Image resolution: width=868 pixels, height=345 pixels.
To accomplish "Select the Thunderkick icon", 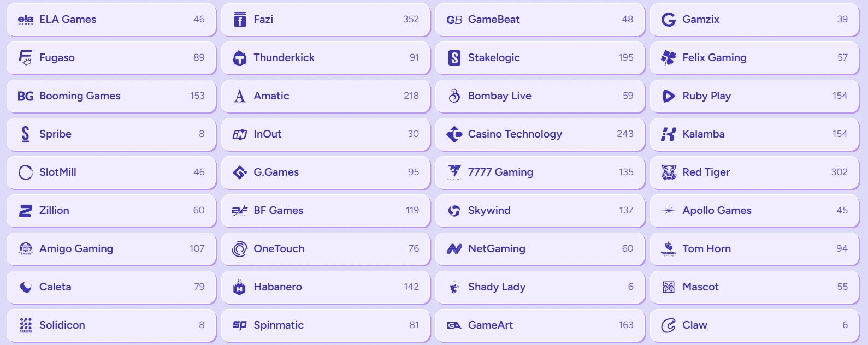I will 240,58.
